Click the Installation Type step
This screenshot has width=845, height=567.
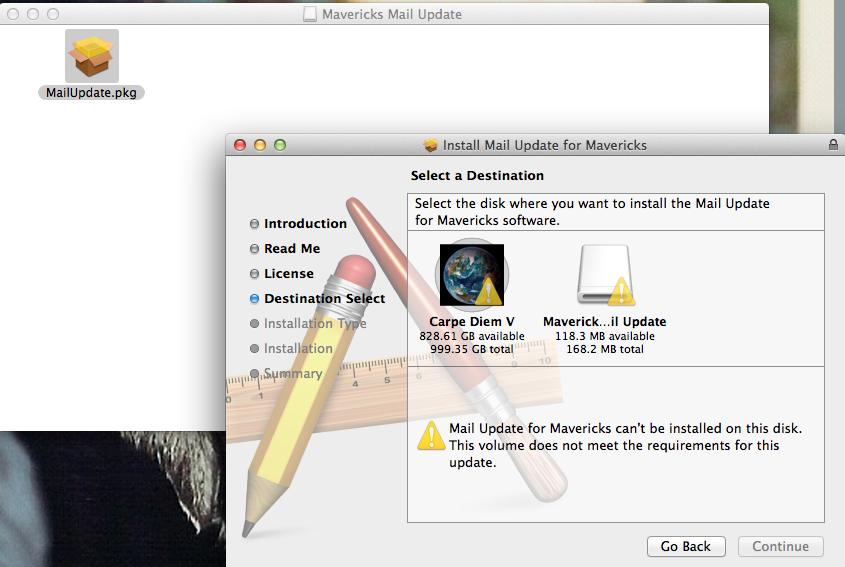308,323
